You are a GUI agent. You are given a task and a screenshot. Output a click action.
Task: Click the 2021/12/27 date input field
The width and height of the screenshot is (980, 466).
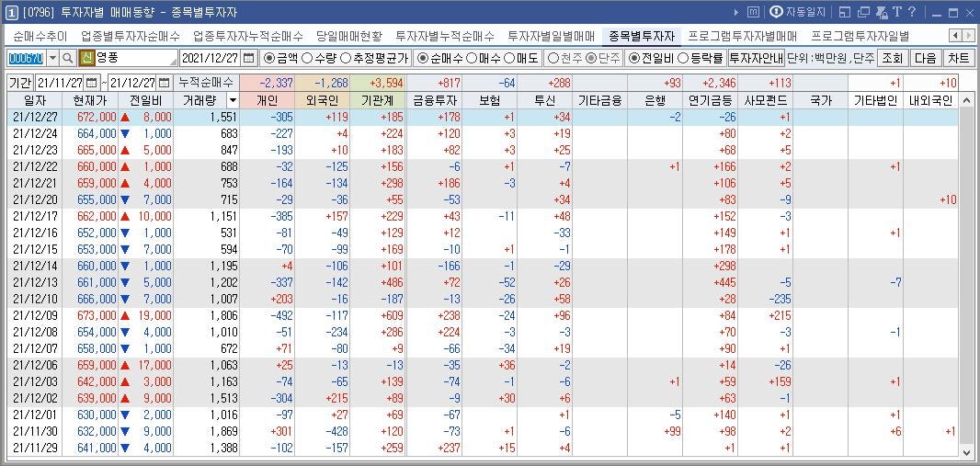(210, 58)
